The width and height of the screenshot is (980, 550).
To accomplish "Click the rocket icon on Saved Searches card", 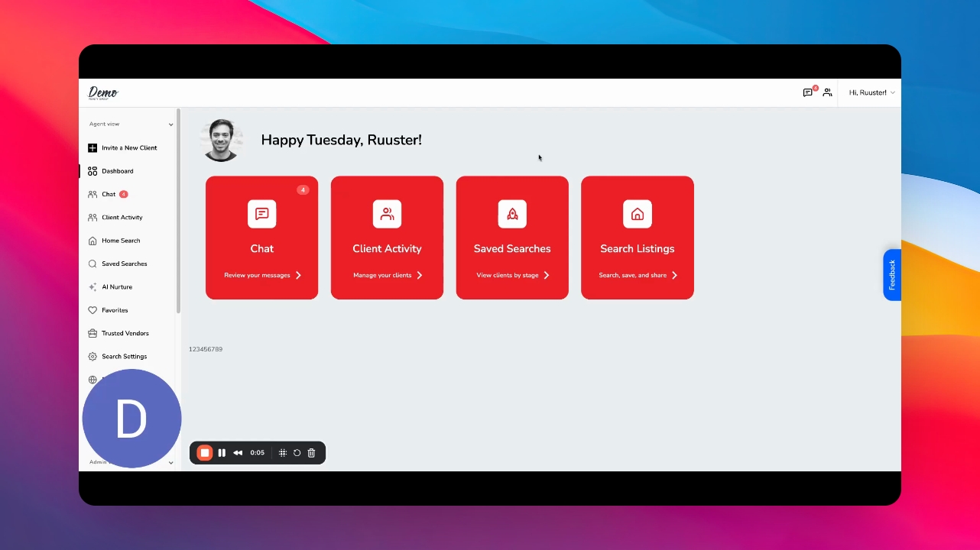I will point(512,214).
